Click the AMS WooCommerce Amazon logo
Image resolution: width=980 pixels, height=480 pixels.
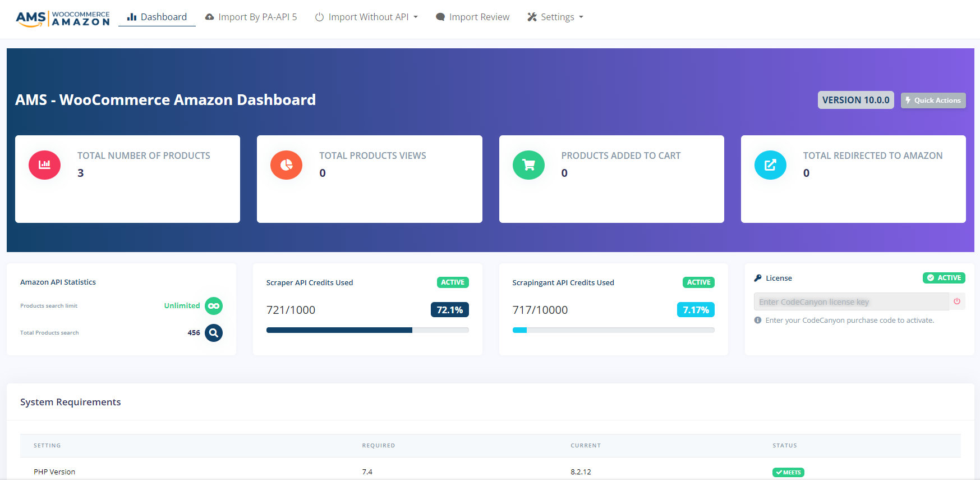(x=63, y=19)
